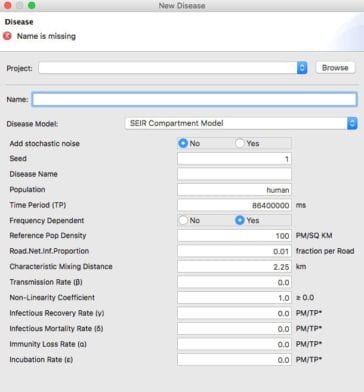Click the 'ms' unit next to Time Period

click(301, 205)
